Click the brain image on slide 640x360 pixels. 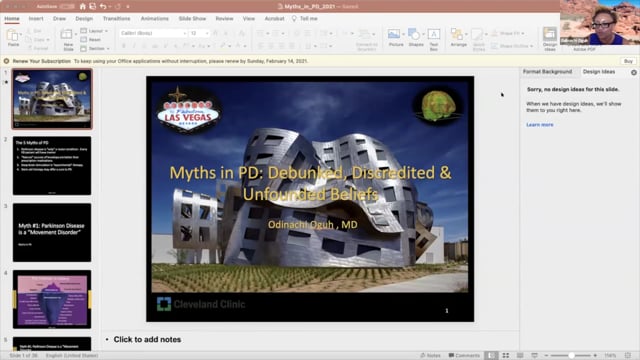(x=438, y=106)
